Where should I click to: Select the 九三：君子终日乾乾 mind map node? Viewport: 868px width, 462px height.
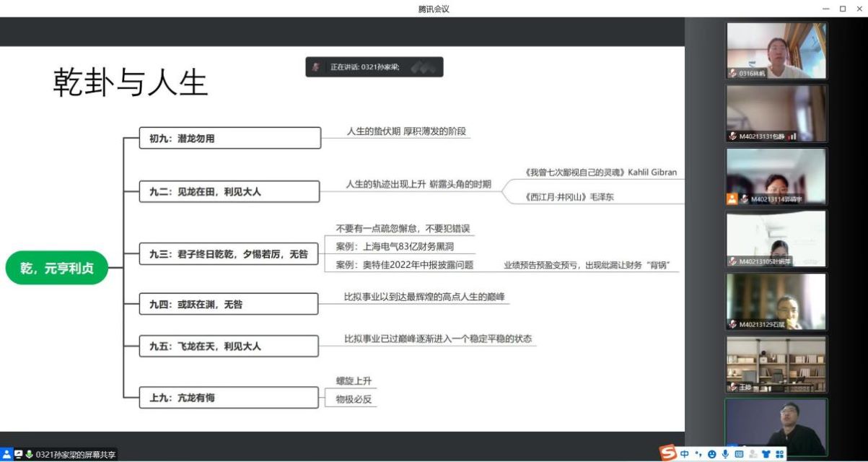pos(229,253)
